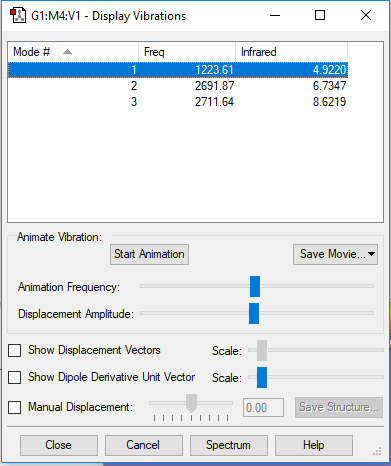Image resolution: width=391 pixels, height=466 pixels.
Task: Click the GaussView molecule icon in title bar
Action: pyautogui.click(x=18, y=16)
